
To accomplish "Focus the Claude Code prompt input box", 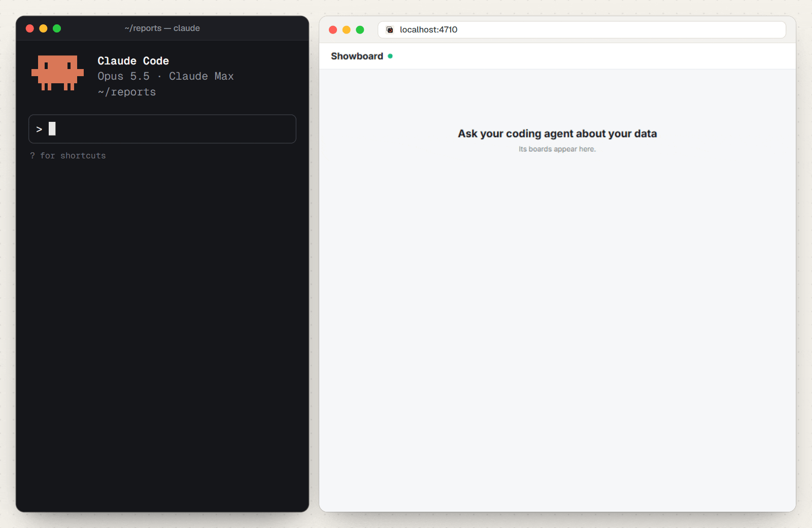I will 162,129.
